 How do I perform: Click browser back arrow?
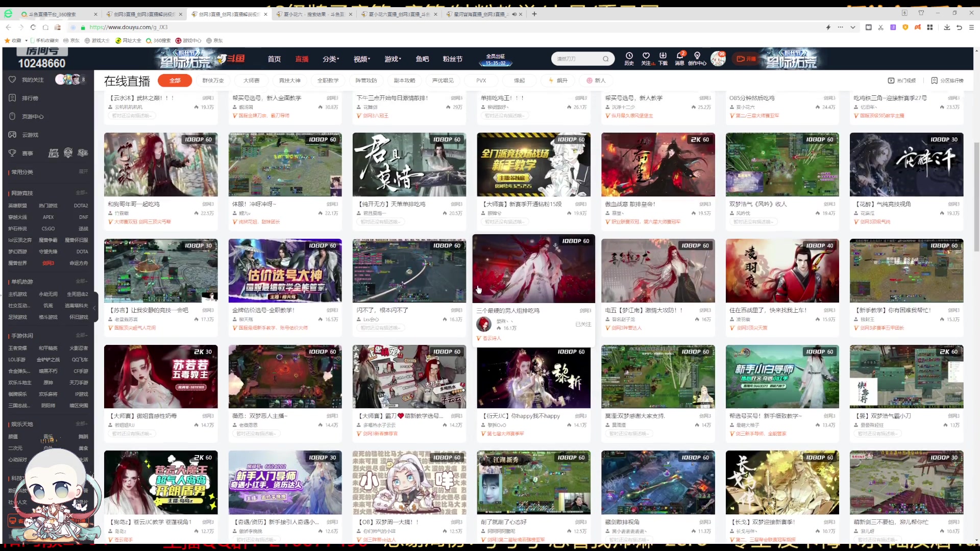coord(8,27)
